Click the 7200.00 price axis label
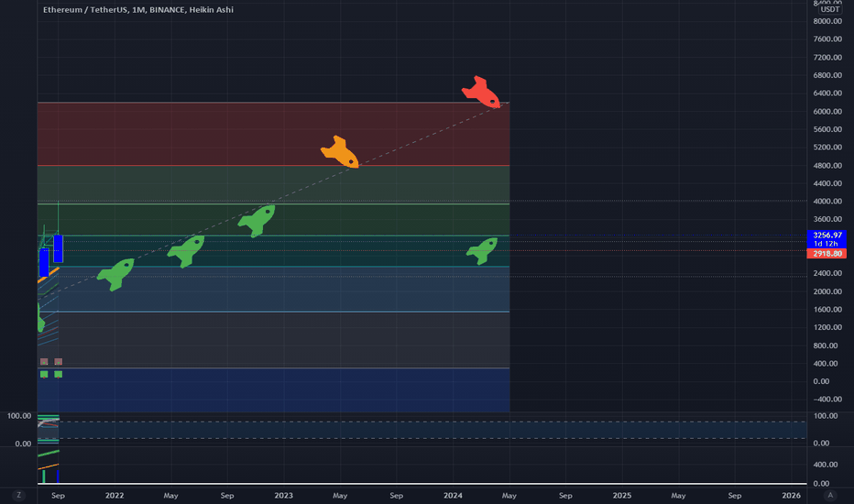This screenshot has width=854, height=504. click(827, 57)
